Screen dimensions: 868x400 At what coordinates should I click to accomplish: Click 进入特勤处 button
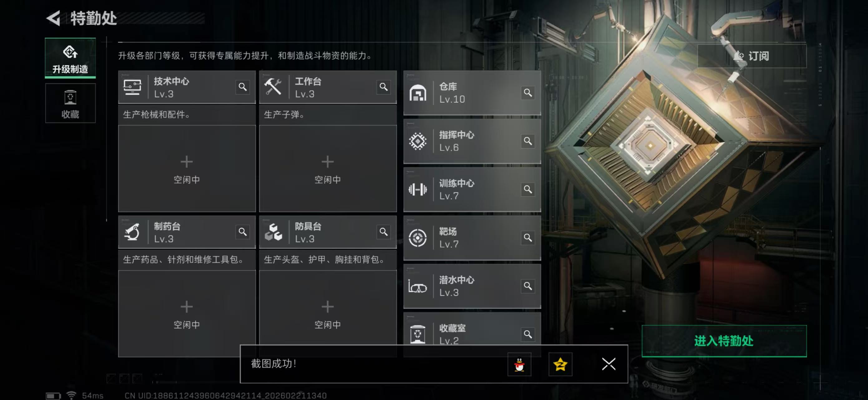(724, 341)
